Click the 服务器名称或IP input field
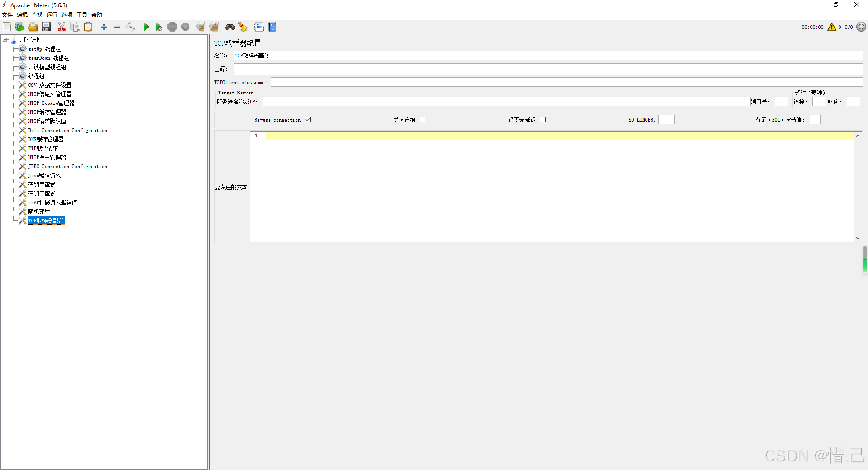 coord(506,102)
